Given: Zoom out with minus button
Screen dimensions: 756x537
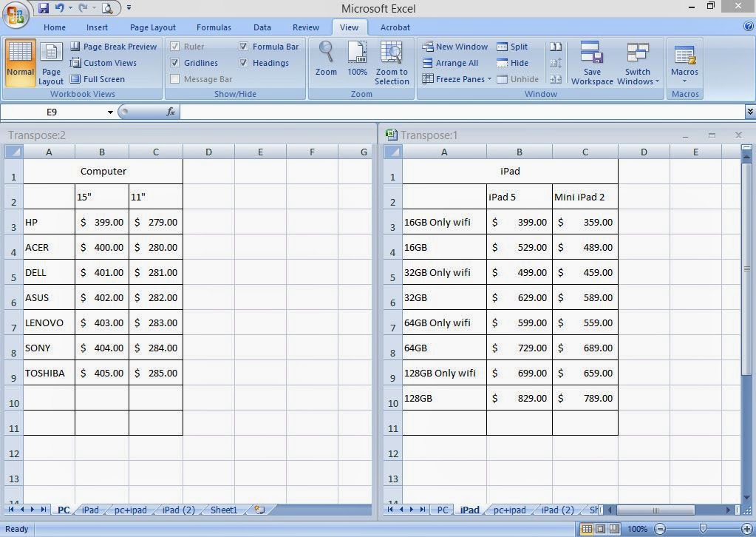Looking at the screenshot, I should click(660, 529).
